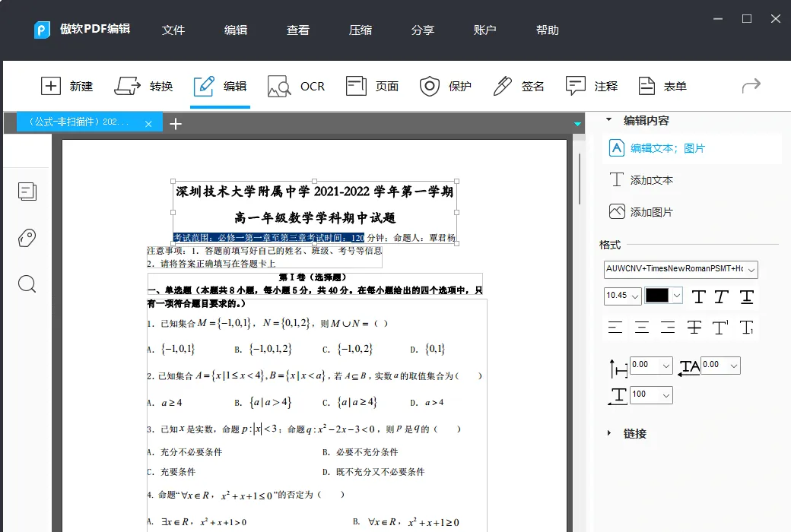Screen dimensions: 791x532
Task: Click the 注意事项 text block
Action: [265, 257]
